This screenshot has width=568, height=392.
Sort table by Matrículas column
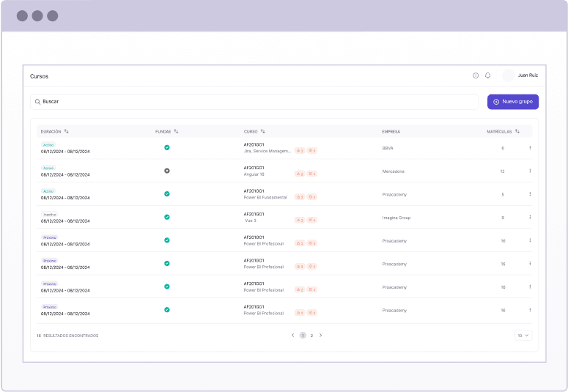pos(517,131)
